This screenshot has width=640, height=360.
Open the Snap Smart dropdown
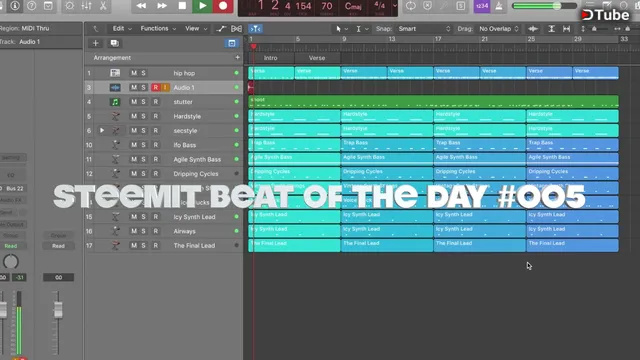[x=424, y=29]
